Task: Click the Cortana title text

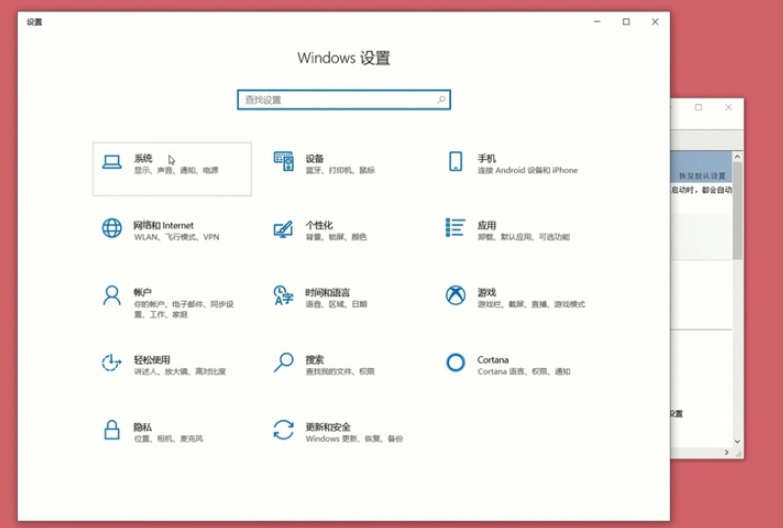Action: coord(493,360)
